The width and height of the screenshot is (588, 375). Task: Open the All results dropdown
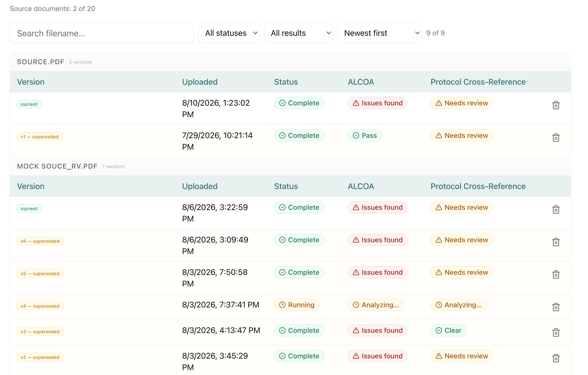tap(298, 33)
